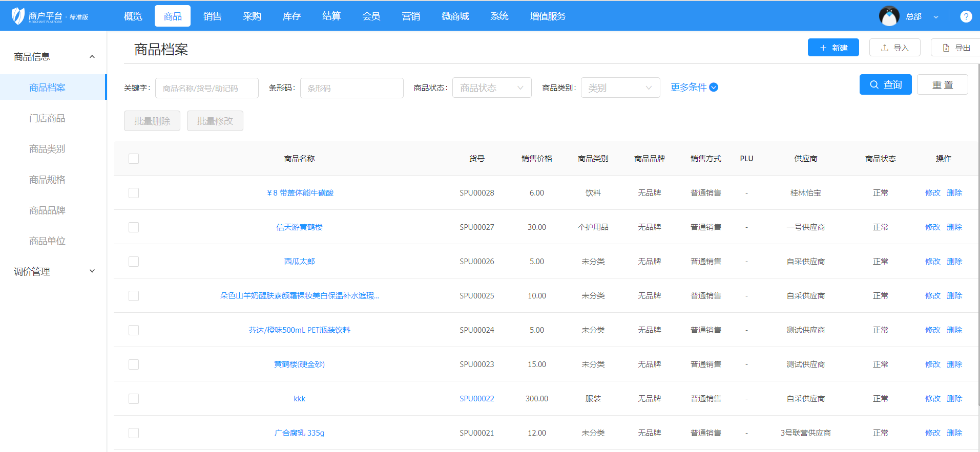Expand the 调价管理 sidebar section
The width and height of the screenshot is (980, 452).
53,271
